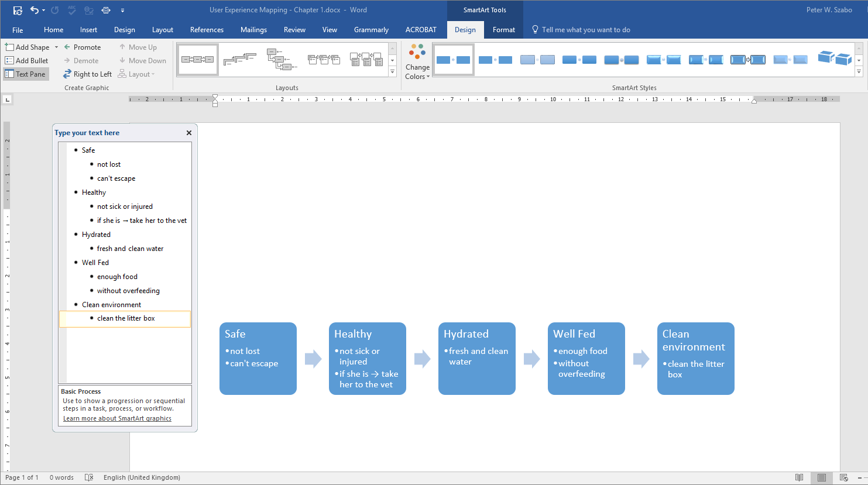
Task: Expand the Add Shape dropdown arrow
Action: 56,47
